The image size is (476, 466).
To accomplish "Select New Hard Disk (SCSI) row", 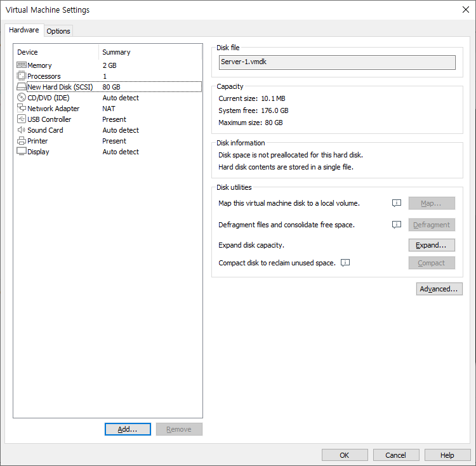I will click(x=109, y=87).
